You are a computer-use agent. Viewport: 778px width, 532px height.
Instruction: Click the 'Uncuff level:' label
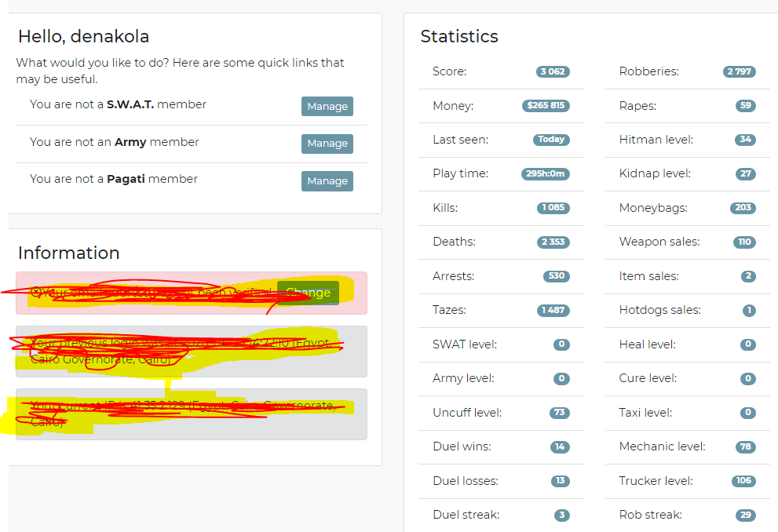467,413
